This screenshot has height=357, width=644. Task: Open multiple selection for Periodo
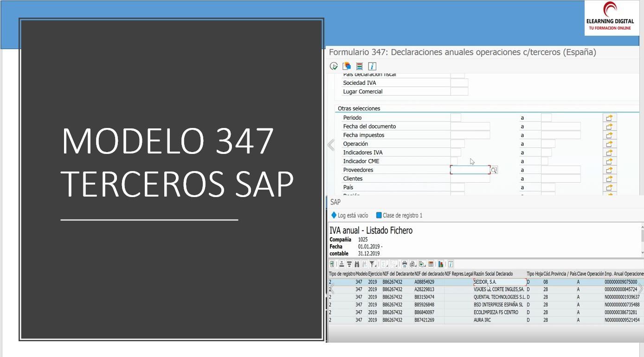click(609, 118)
